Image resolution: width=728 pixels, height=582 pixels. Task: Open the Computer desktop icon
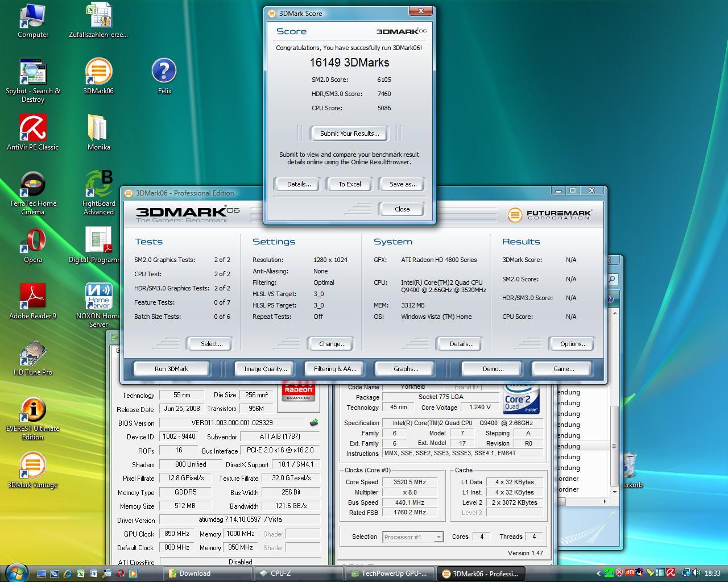pyautogui.click(x=32, y=21)
